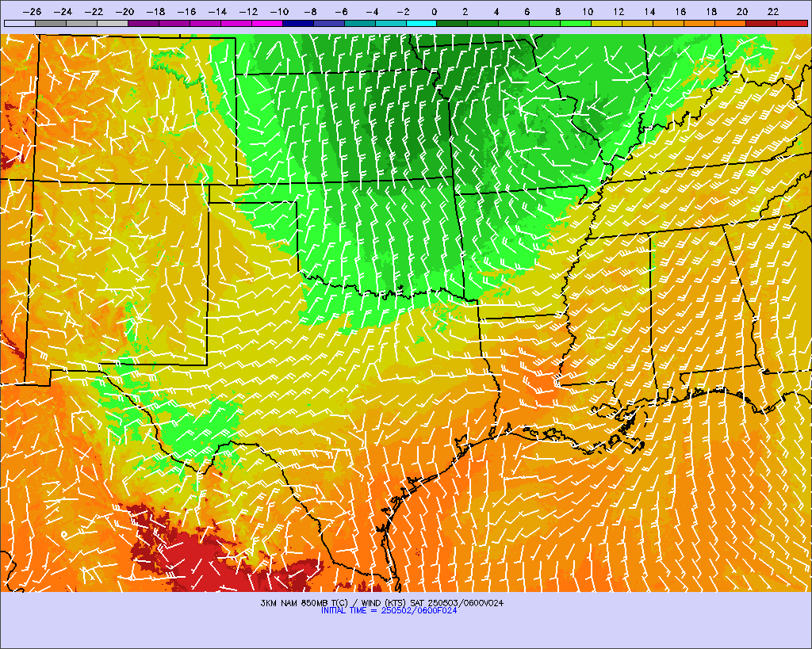
Task: Click the medium blue swatch between -8 and -6
Action: click(x=329, y=23)
